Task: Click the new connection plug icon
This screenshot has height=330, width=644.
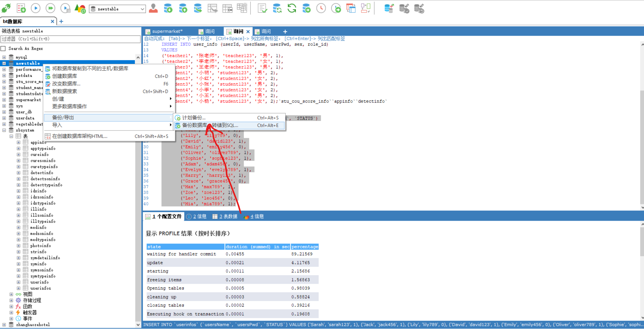Action: (x=6, y=8)
